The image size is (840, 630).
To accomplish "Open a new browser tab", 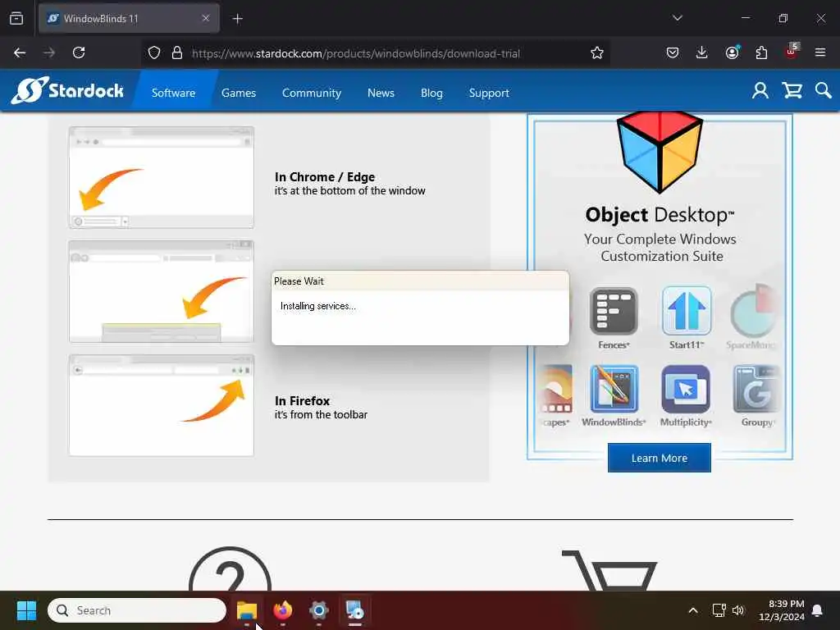I will (x=237, y=19).
